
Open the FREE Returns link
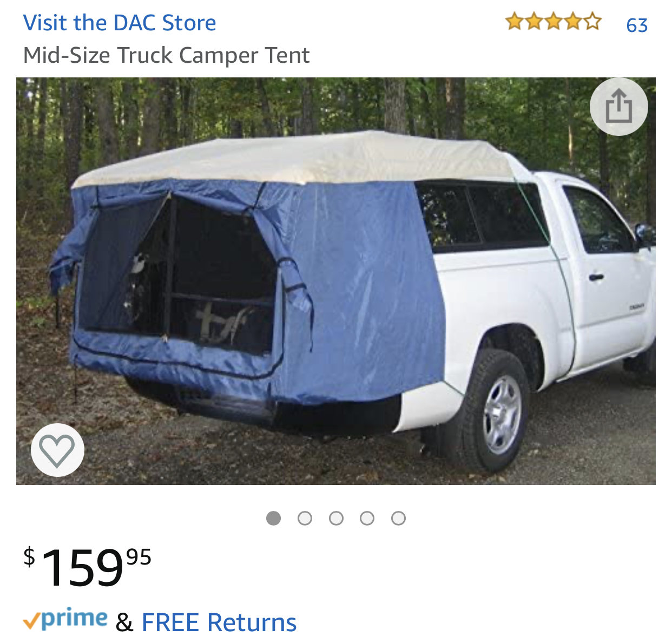(x=219, y=622)
